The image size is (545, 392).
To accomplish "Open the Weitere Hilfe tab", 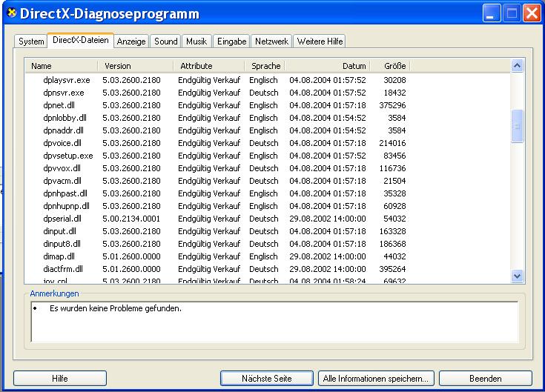I will pos(320,41).
